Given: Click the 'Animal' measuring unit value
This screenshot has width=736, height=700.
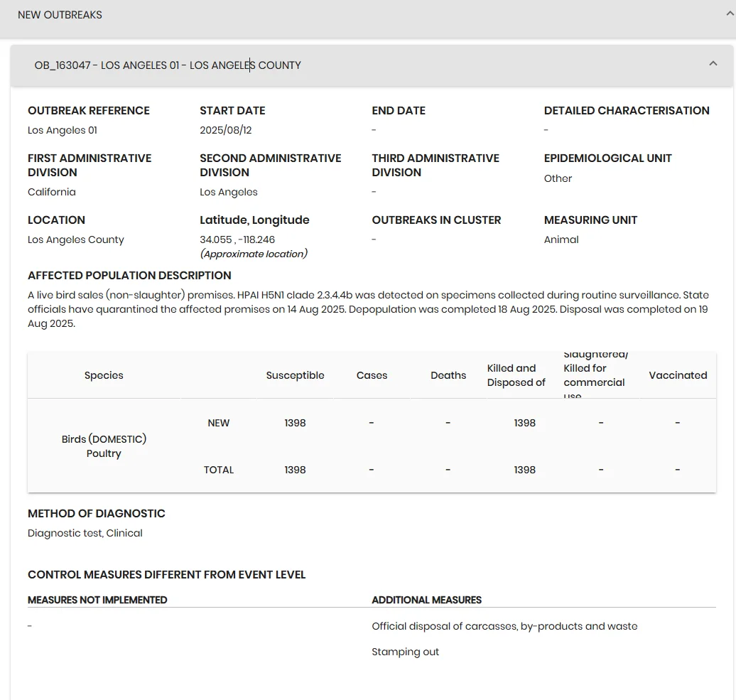Looking at the screenshot, I should point(561,239).
